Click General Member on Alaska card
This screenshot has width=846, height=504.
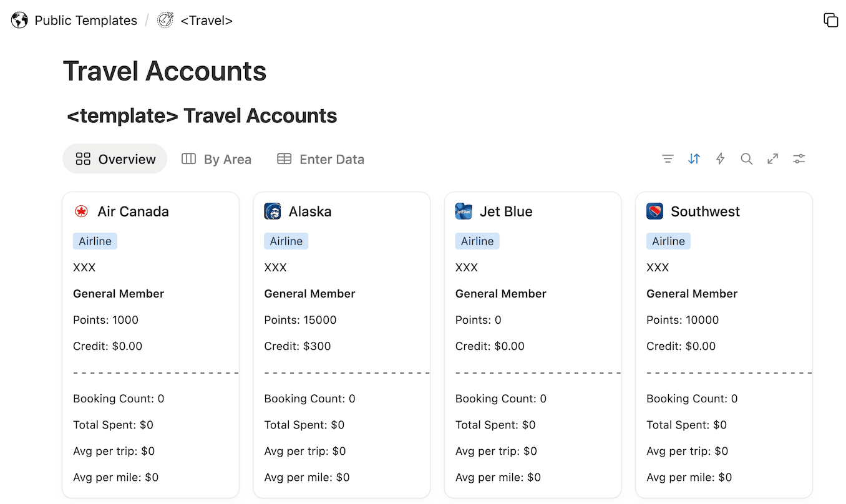pos(309,294)
